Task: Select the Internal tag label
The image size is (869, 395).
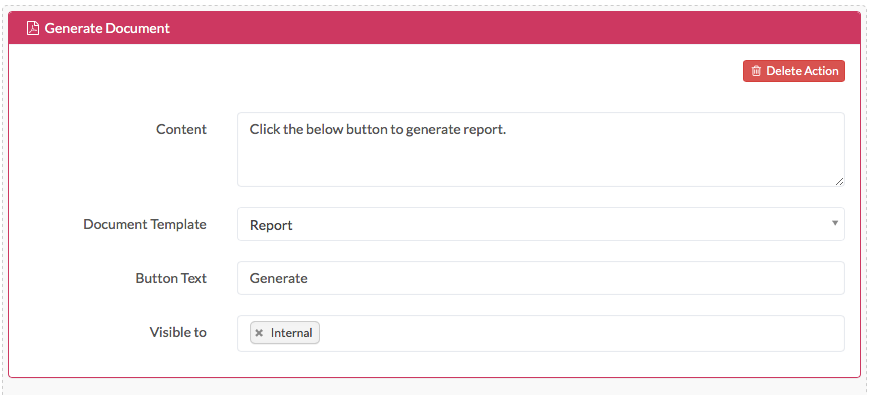Action: (292, 333)
